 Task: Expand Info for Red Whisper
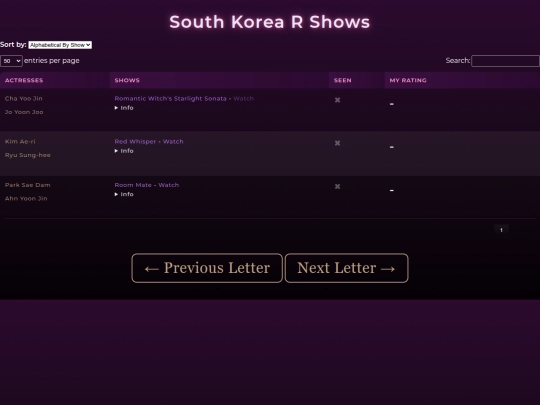[x=124, y=151]
